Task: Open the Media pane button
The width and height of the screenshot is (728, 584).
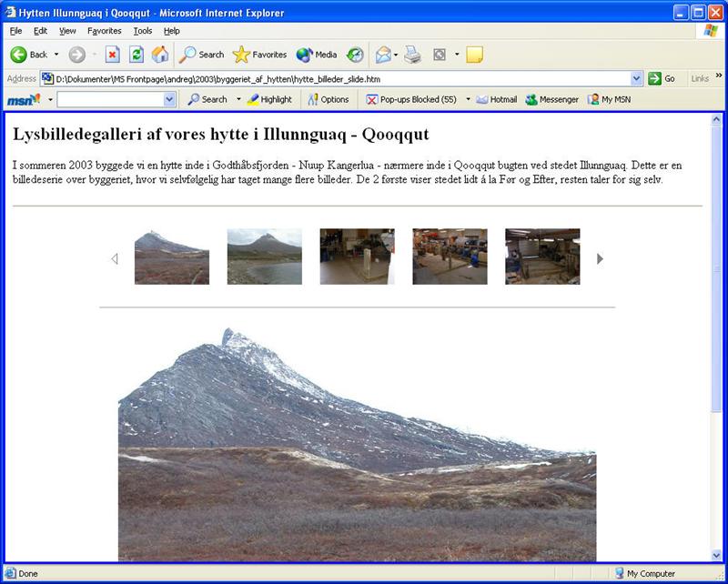Action: click(317, 55)
